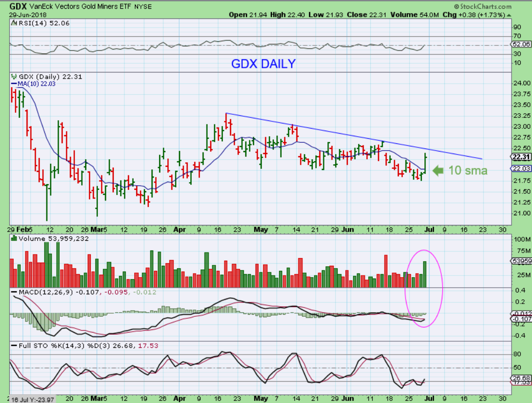Click the NYSE exchange label
532x403 pixels.
coord(143,7)
